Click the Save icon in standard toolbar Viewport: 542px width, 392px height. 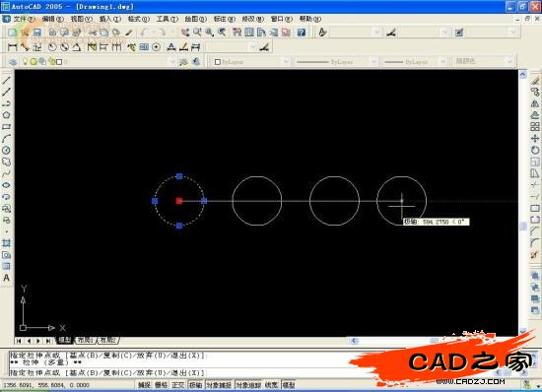click(x=37, y=33)
